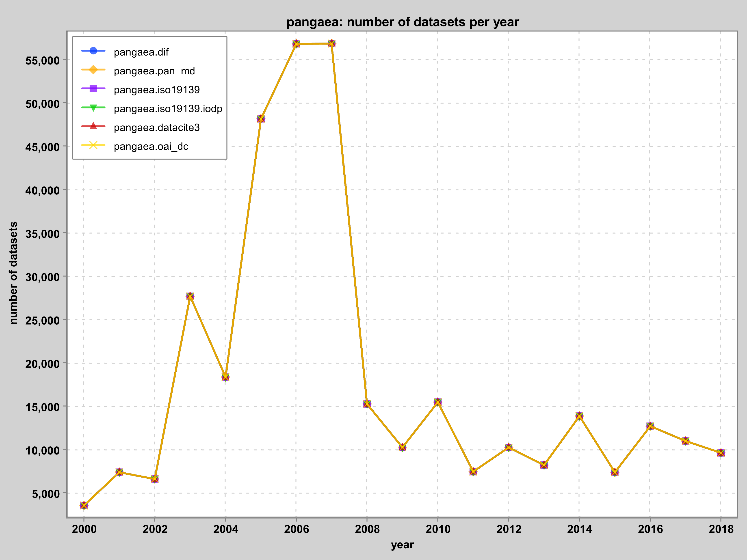Select the pangaea.datacite3 legend label

[157, 128]
